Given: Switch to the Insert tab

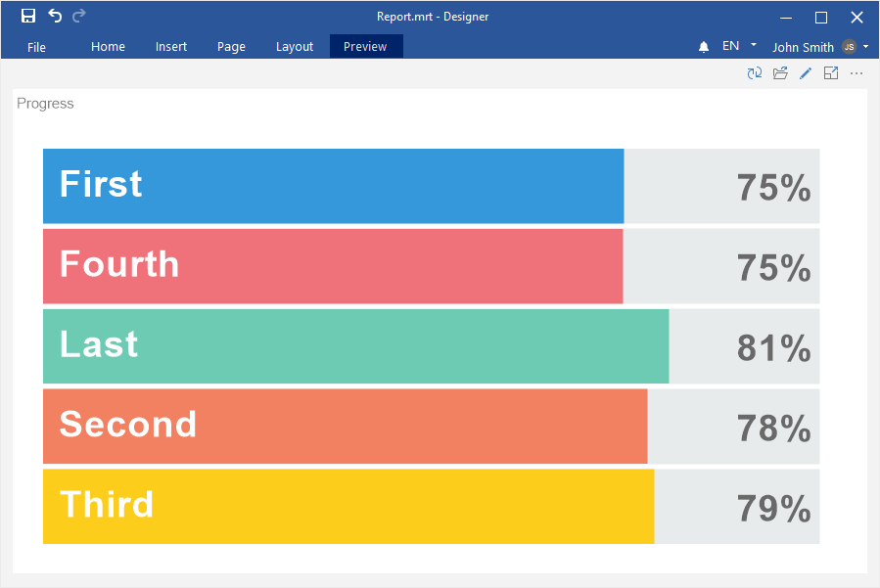Looking at the screenshot, I should click(171, 47).
